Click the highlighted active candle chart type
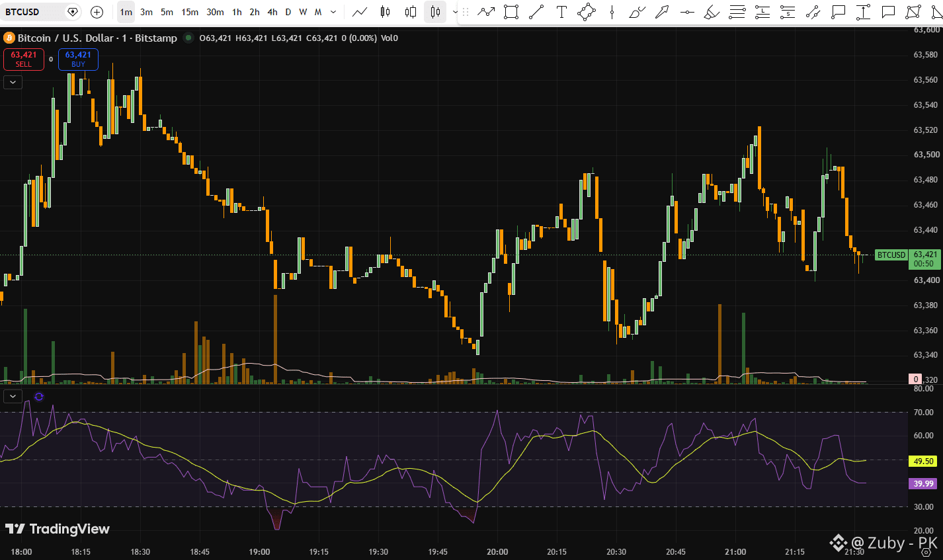943x560 pixels. [x=435, y=12]
